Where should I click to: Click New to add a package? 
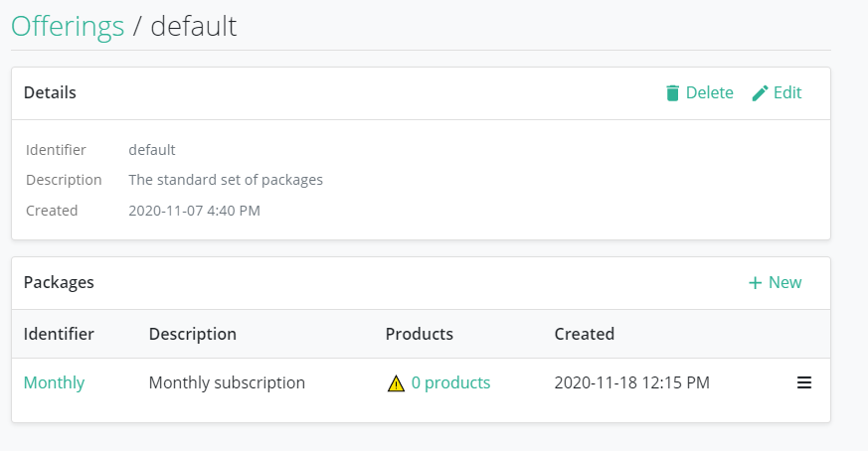pyautogui.click(x=784, y=282)
